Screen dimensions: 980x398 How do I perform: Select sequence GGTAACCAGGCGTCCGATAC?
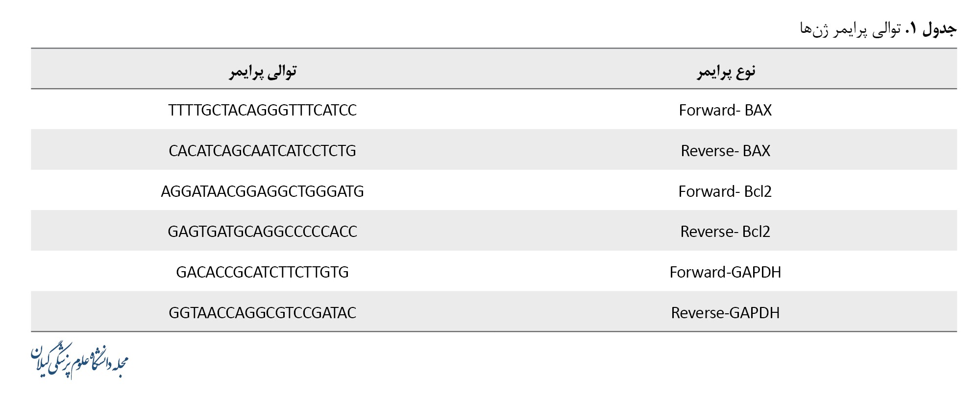pos(262,313)
